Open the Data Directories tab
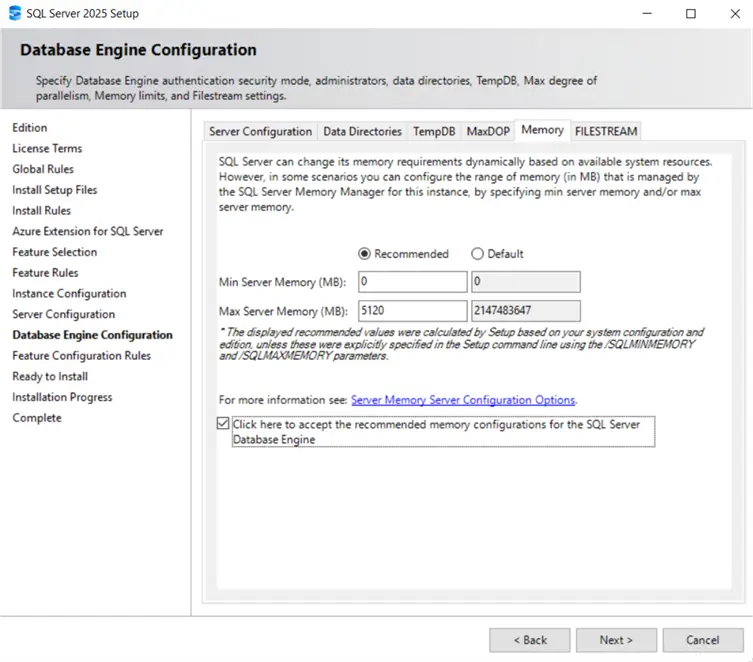 pos(362,132)
